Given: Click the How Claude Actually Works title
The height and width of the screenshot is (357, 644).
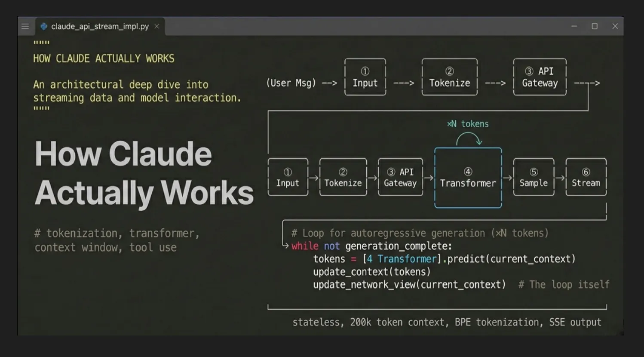Looking at the screenshot, I should point(144,173).
